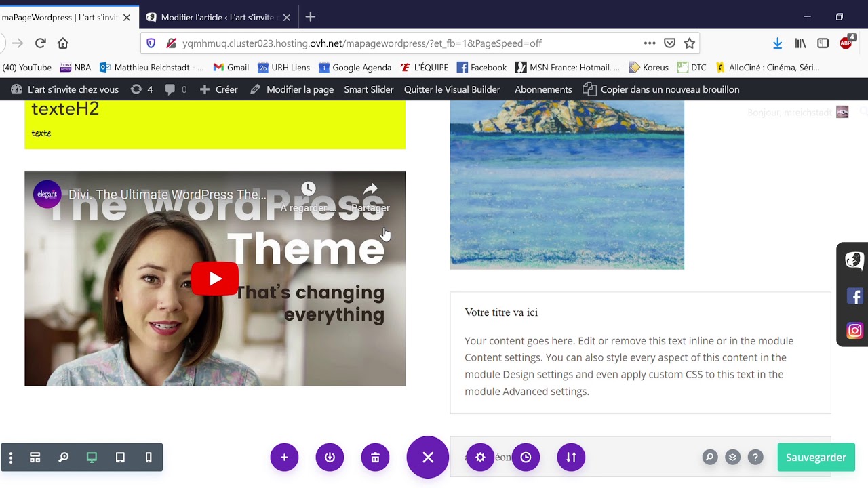The width and height of the screenshot is (868, 488).
Task: Open portability import/export arrows button
Action: click(571, 457)
